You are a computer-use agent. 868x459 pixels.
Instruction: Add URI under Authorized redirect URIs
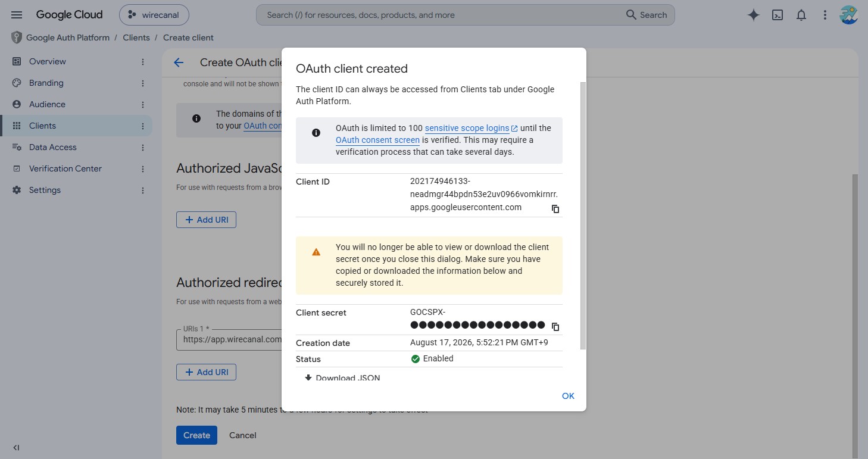pyautogui.click(x=206, y=372)
